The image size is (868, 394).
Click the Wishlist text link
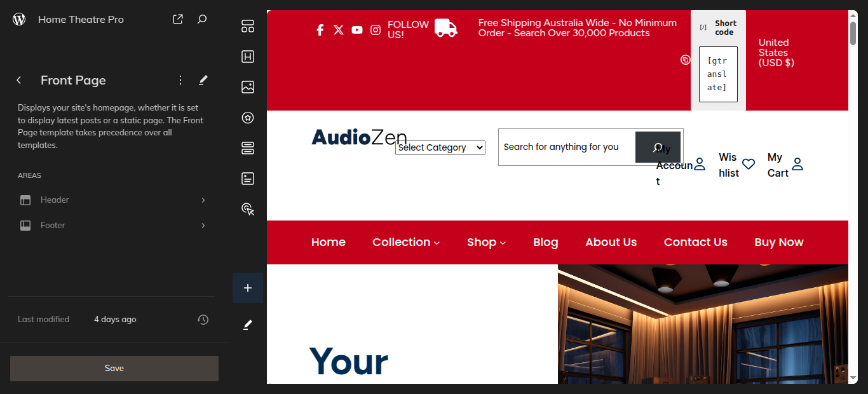click(729, 165)
